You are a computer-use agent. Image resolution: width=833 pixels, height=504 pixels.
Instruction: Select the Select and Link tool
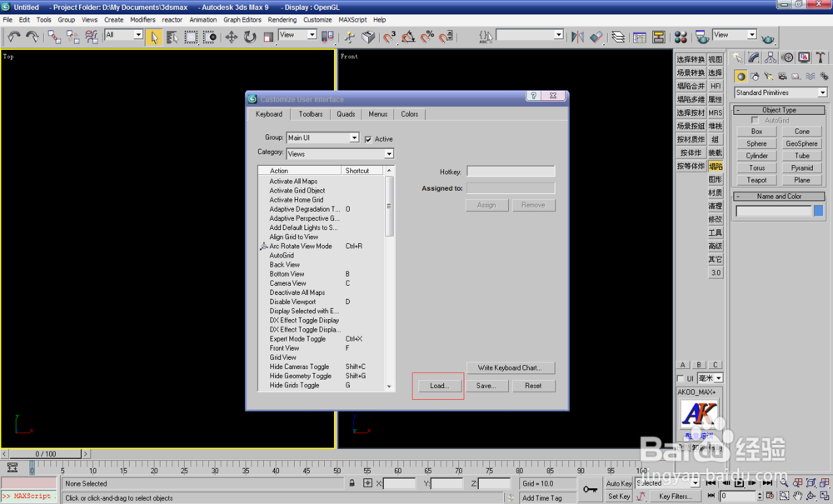point(54,37)
